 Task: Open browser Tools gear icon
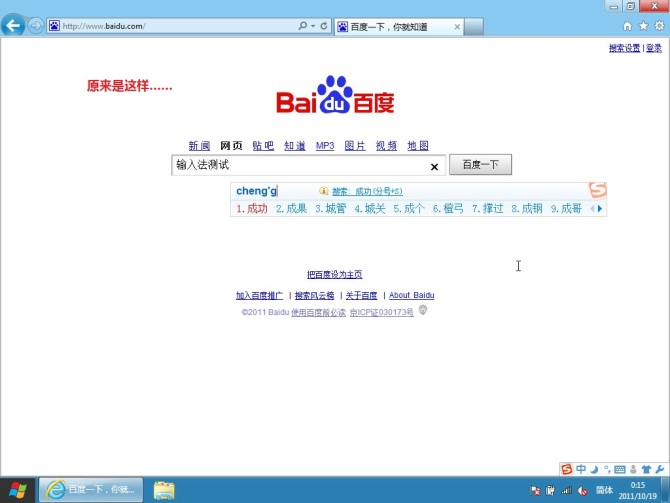[659, 26]
